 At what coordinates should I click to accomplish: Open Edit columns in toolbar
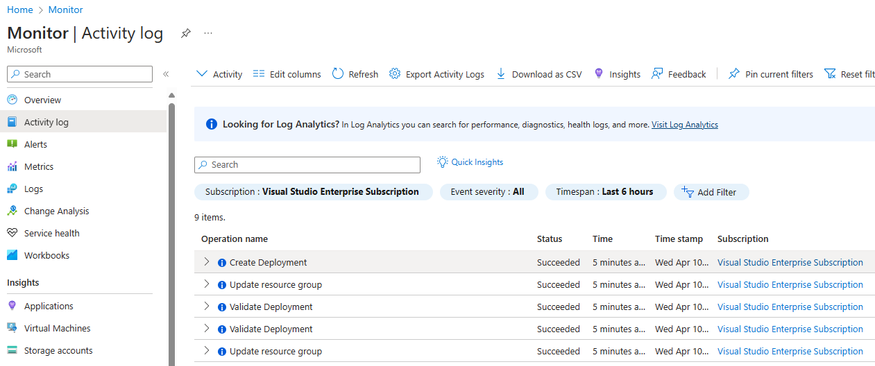(x=287, y=74)
